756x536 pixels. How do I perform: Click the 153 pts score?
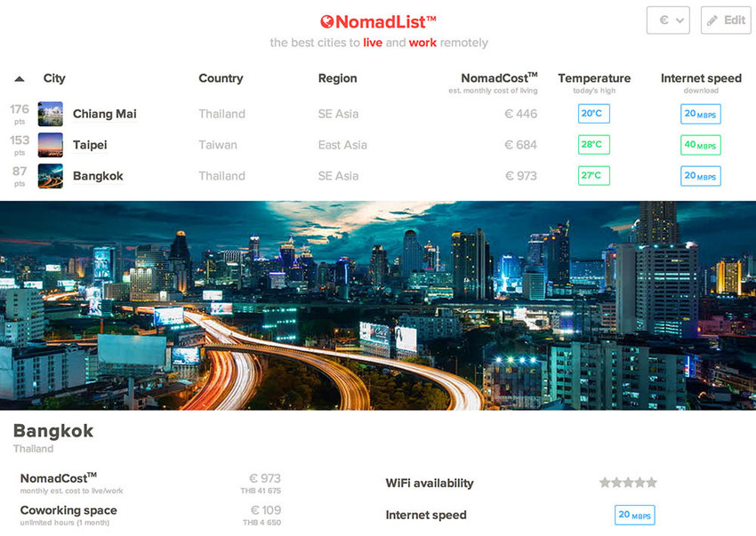pyautogui.click(x=20, y=145)
